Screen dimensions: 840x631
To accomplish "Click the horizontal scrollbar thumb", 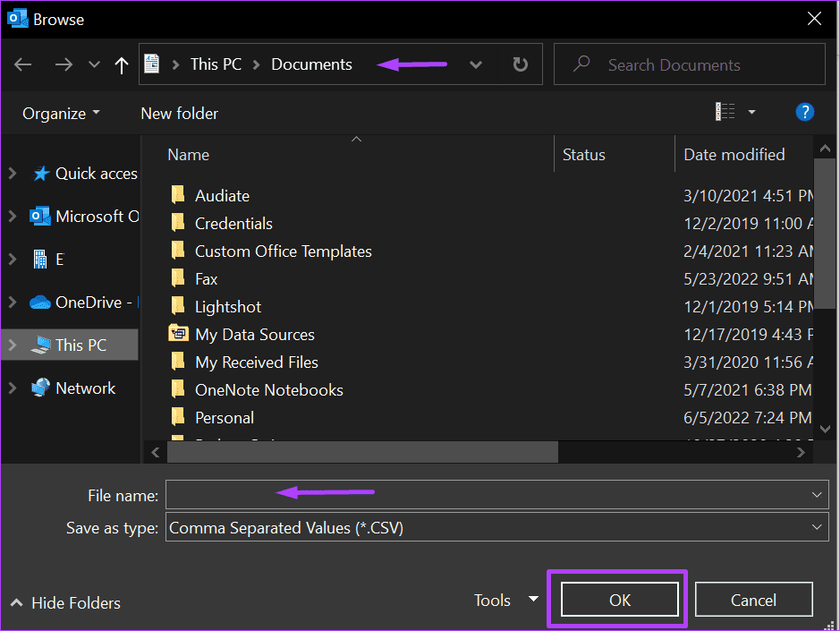I will pos(362,453).
